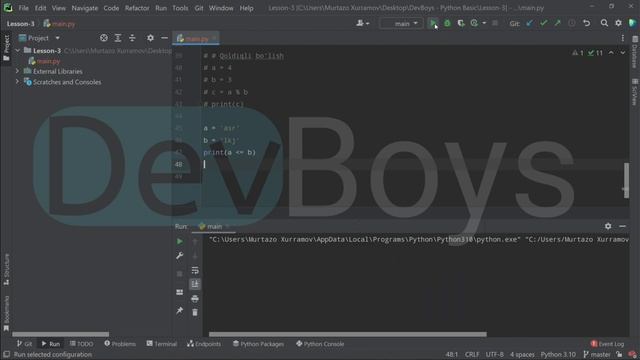Expand all icon in Project panel
Image resolution: width=640 pixels, height=360 pixels.
pos(118,38)
